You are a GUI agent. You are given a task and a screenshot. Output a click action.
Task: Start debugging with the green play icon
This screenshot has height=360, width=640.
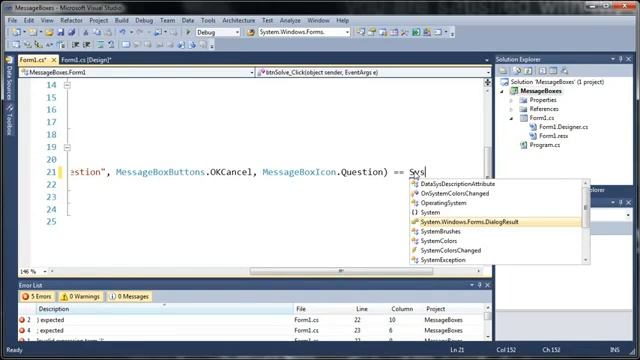click(188, 32)
